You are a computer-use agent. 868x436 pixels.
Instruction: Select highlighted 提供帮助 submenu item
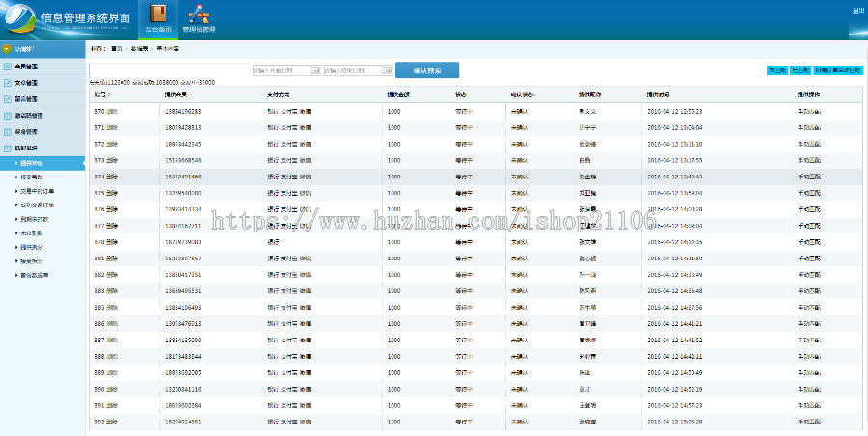point(42,163)
